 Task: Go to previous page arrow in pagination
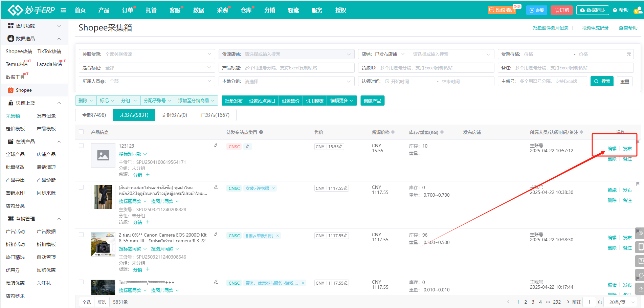(x=508, y=302)
